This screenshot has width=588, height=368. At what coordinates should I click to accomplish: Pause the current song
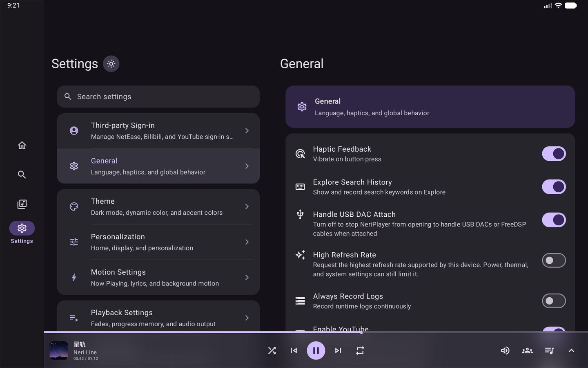pos(316,350)
